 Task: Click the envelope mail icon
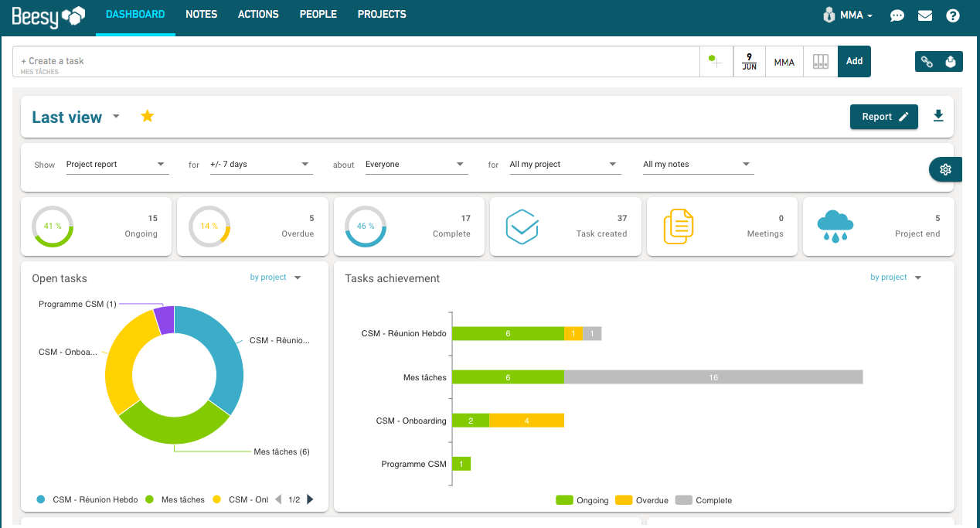point(924,15)
